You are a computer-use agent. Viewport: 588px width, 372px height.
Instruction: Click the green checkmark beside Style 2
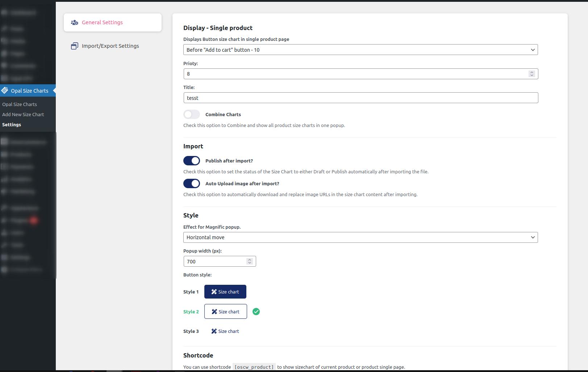click(x=256, y=312)
